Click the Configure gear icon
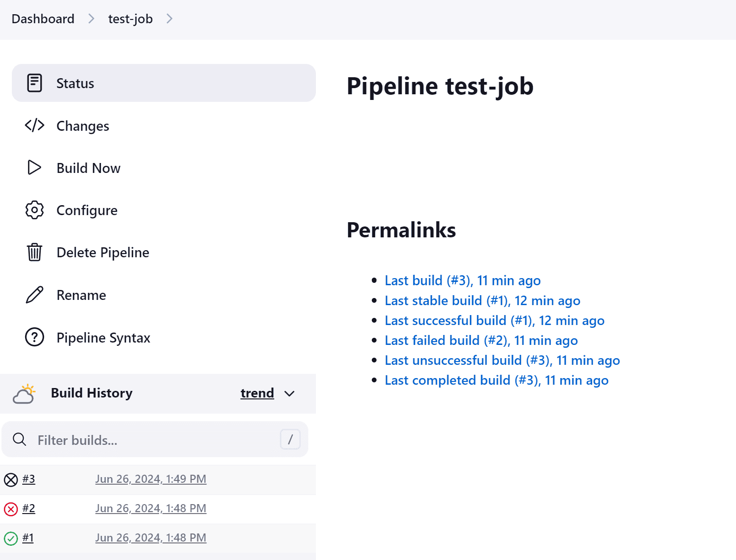The image size is (736, 560). point(35,210)
